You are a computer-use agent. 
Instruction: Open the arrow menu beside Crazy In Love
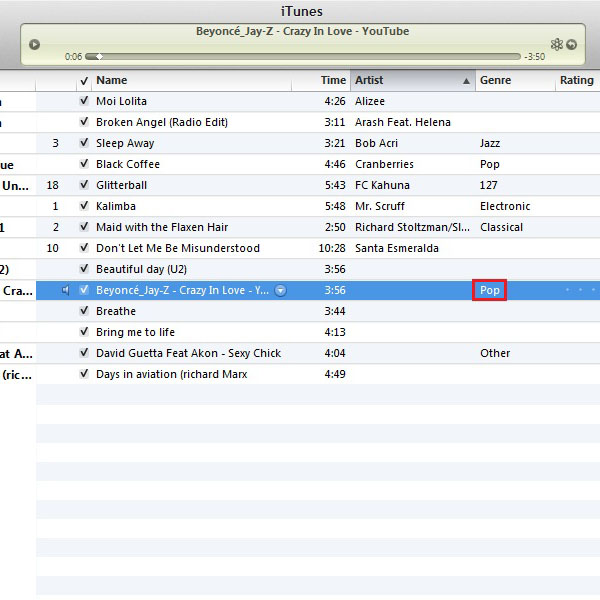tap(280, 290)
